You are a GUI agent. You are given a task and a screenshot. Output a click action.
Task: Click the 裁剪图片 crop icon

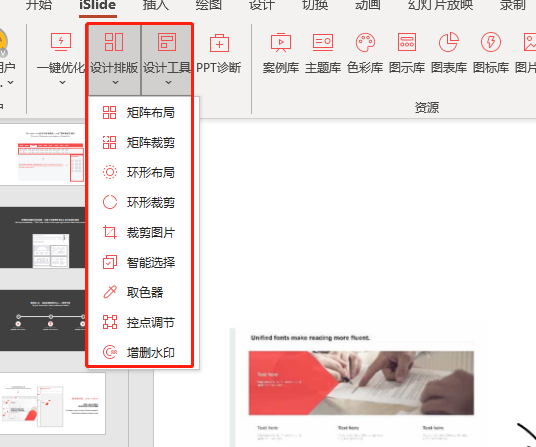110,232
